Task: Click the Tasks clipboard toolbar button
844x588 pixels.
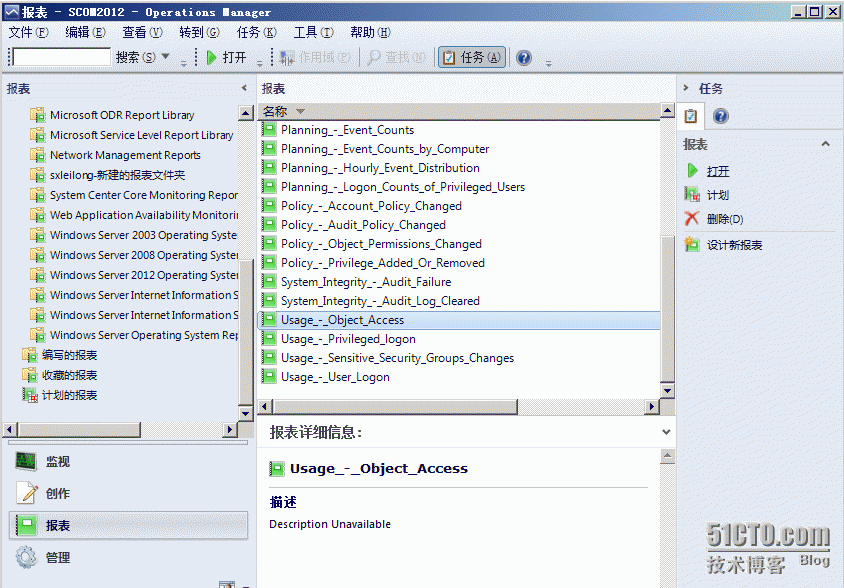Action: tap(472, 57)
